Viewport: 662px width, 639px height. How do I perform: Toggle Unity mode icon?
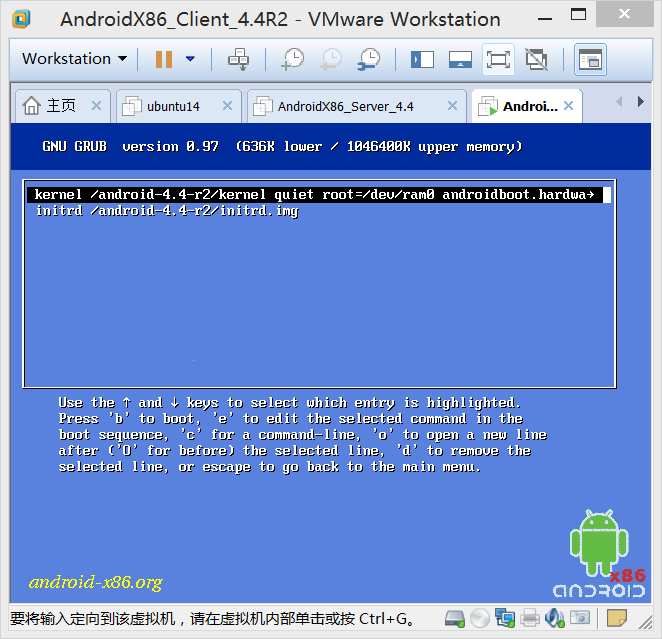[536, 59]
